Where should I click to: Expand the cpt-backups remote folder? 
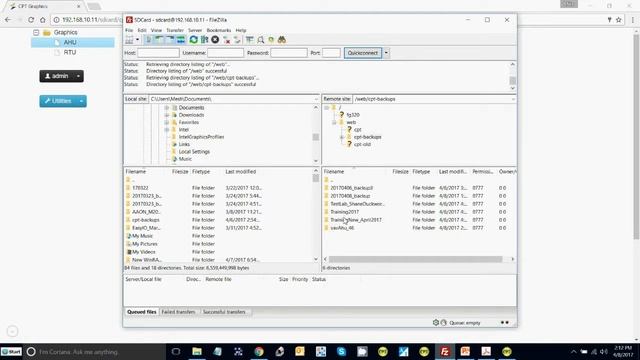tap(342, 137)
